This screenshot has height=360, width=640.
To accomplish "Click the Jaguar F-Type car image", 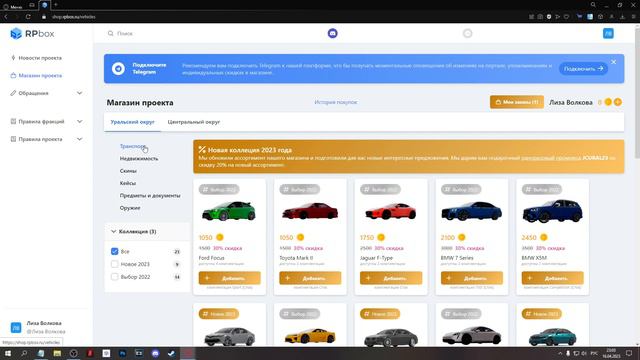I will tap(391, 211).
